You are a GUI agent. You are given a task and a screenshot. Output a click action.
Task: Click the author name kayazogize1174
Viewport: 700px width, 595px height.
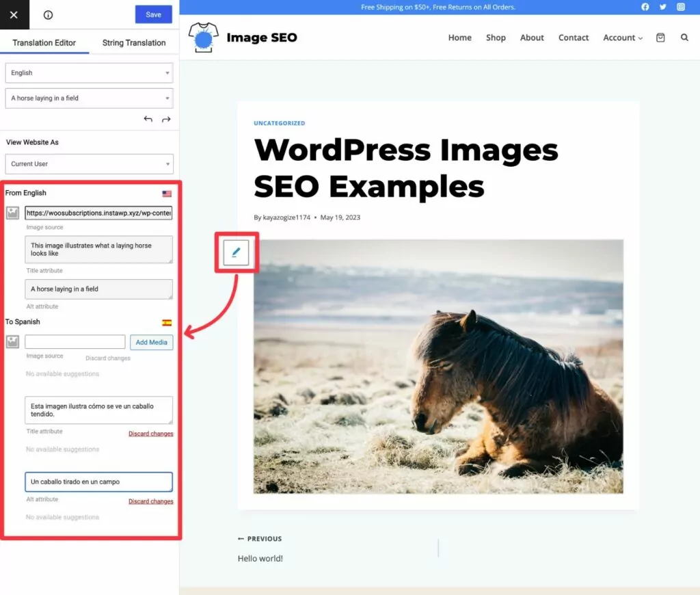(286, 217)
